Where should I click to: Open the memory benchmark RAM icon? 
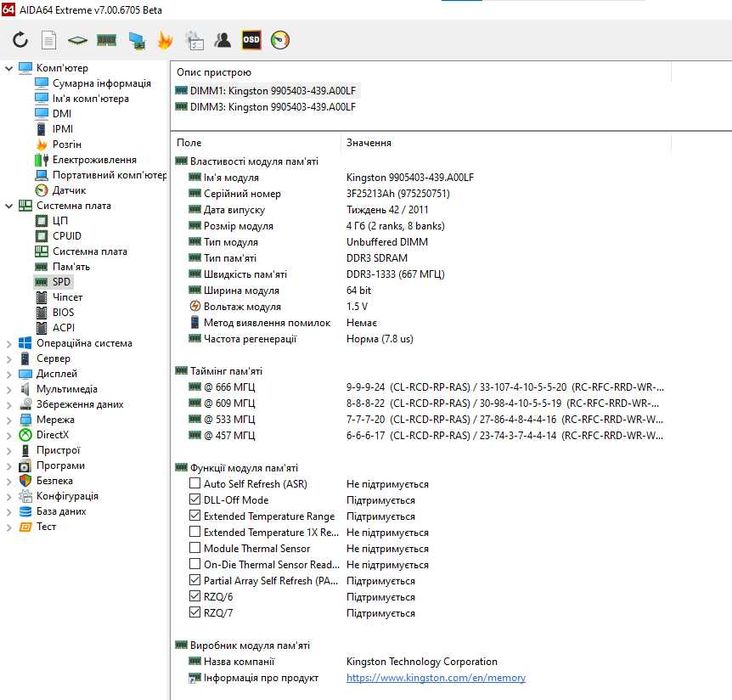(x=106, y=40)
